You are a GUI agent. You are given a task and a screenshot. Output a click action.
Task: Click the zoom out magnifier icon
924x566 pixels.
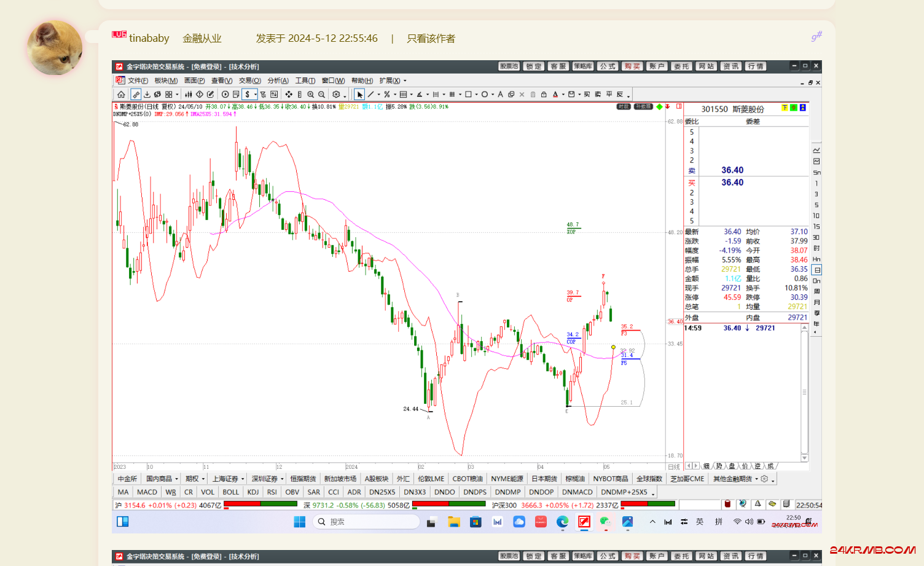pos(321,95)
